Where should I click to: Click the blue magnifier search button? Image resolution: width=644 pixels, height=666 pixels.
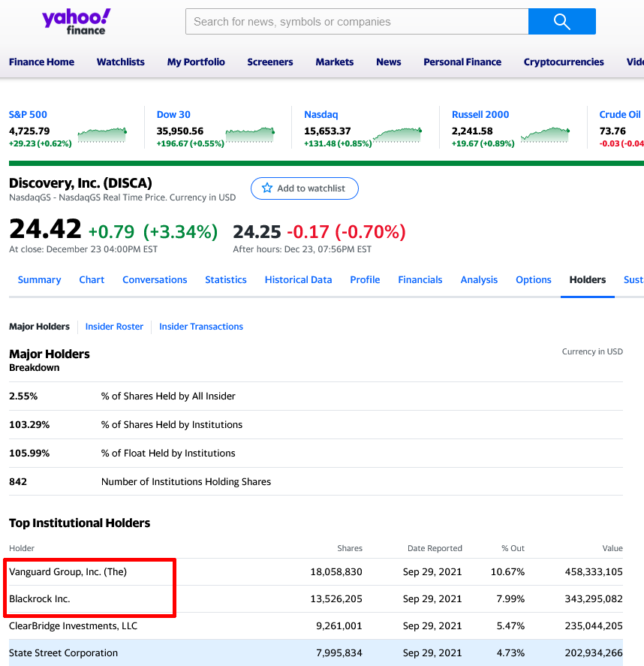click(x=561, y=21)
